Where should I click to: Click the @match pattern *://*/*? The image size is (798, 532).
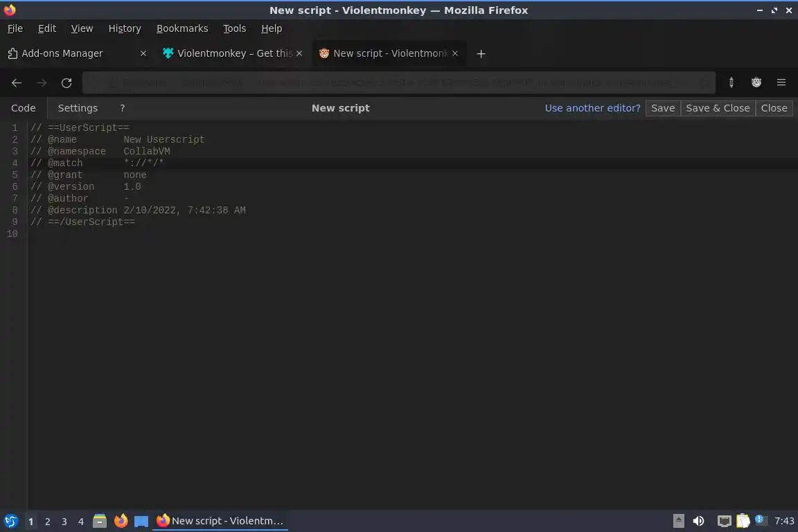tap(143, 163)
